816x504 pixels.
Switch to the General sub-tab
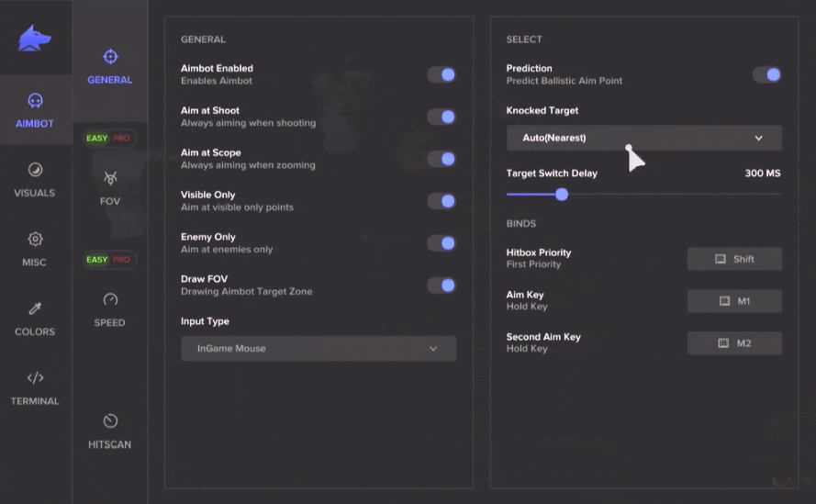[110, 68]
